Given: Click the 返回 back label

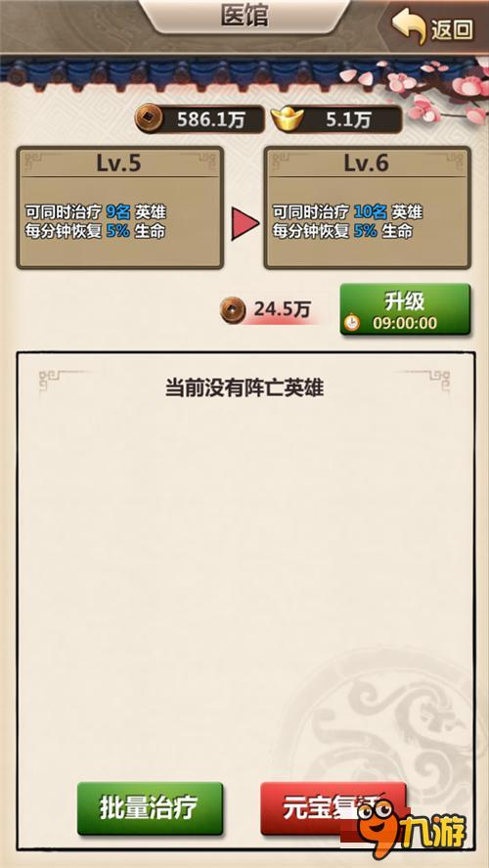Looking at the screenshot, I should (x=452, y=29).
